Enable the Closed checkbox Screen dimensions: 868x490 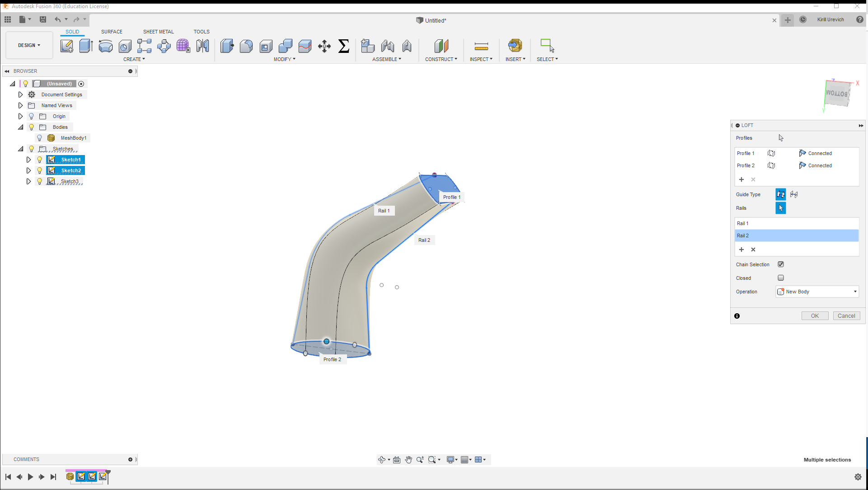pos(780,278)
